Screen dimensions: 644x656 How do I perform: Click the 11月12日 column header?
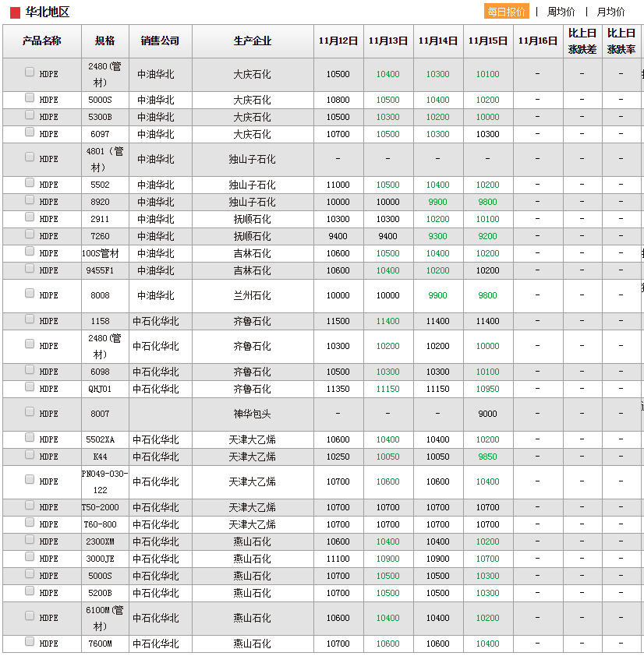point(338,41)
